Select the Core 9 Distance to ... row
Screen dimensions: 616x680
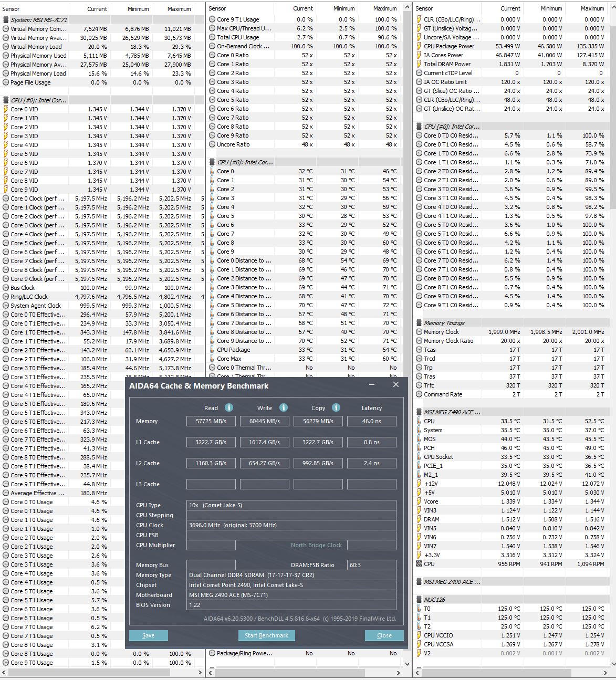coord(304,341)
